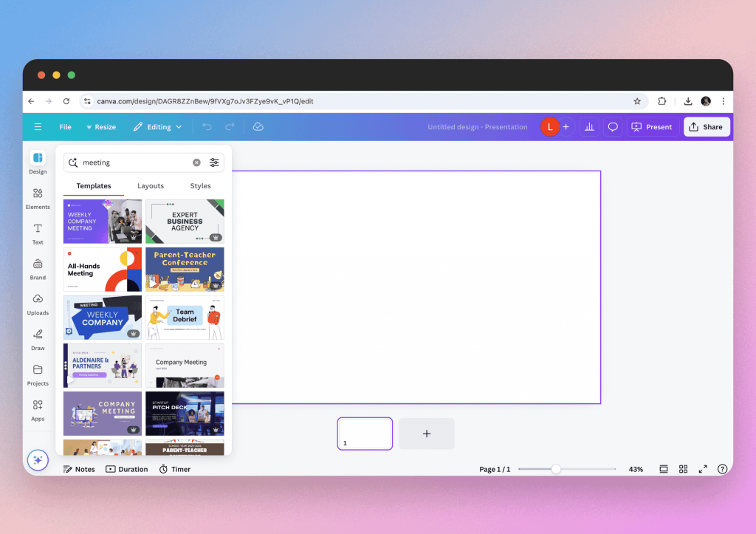Select purple Company Meeting illustrated template

pyautogui.click(x=103, y=414)
